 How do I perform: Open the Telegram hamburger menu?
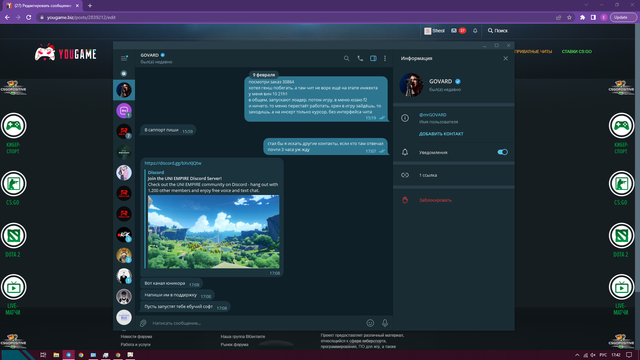124,58
